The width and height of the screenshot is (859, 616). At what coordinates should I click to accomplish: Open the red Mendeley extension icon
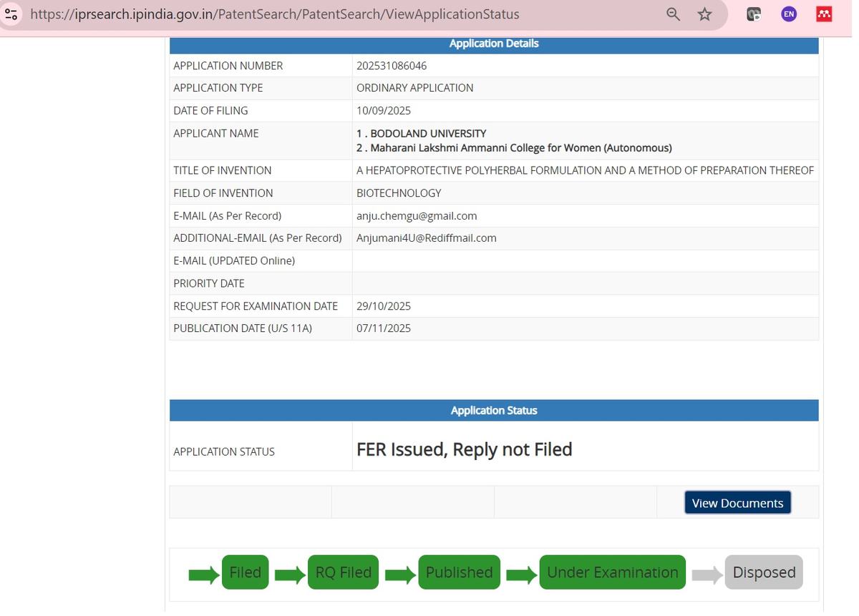tap(824, 14)
